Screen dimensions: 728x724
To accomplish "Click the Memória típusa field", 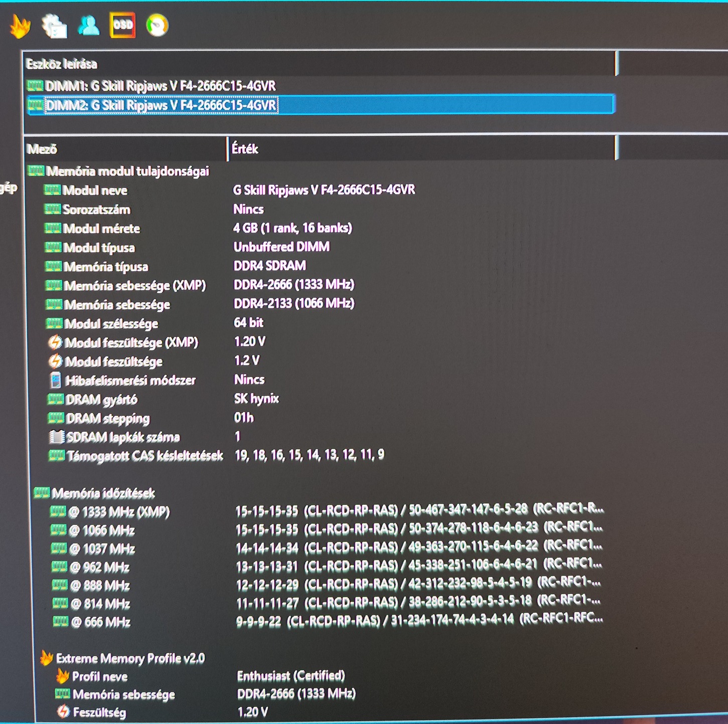I will coord(97,267).
